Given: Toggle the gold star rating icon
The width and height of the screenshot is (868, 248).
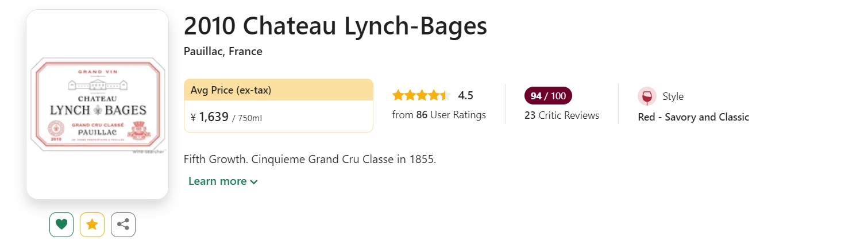Looking at the screenshot, I should [92, 224].
